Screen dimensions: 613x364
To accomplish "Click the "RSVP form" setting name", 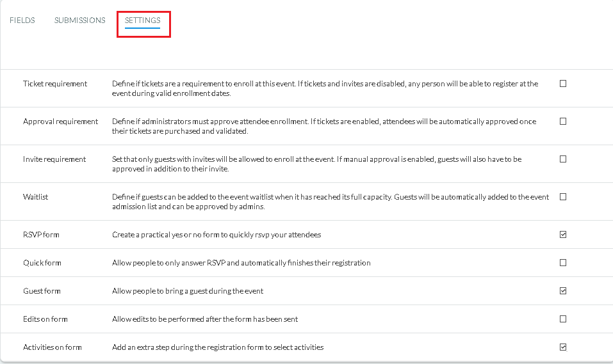I will [41, 234].
